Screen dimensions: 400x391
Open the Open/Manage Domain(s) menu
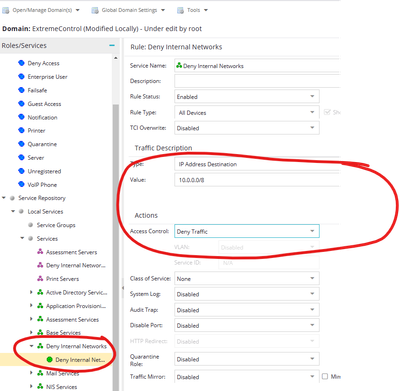(41, 10)
